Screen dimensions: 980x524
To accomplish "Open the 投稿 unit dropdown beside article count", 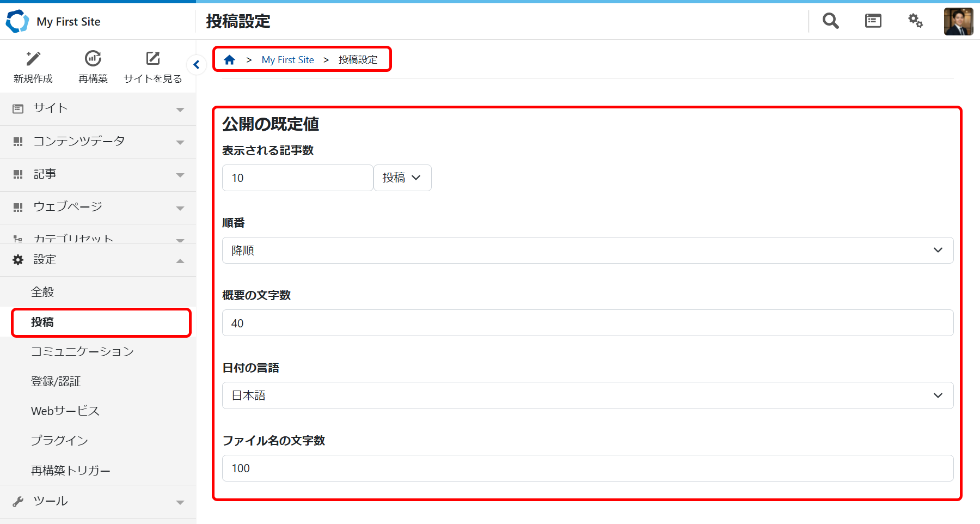I will click(x=402, y=178).
